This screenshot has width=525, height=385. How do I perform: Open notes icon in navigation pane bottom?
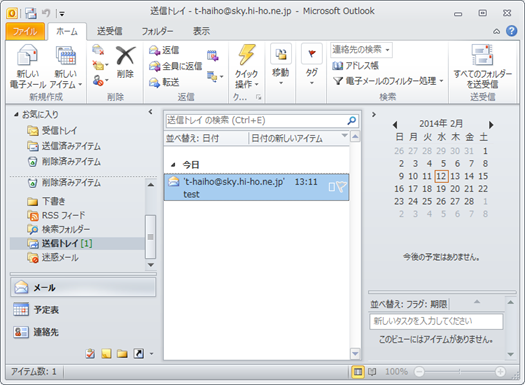(x=106, y=354)
